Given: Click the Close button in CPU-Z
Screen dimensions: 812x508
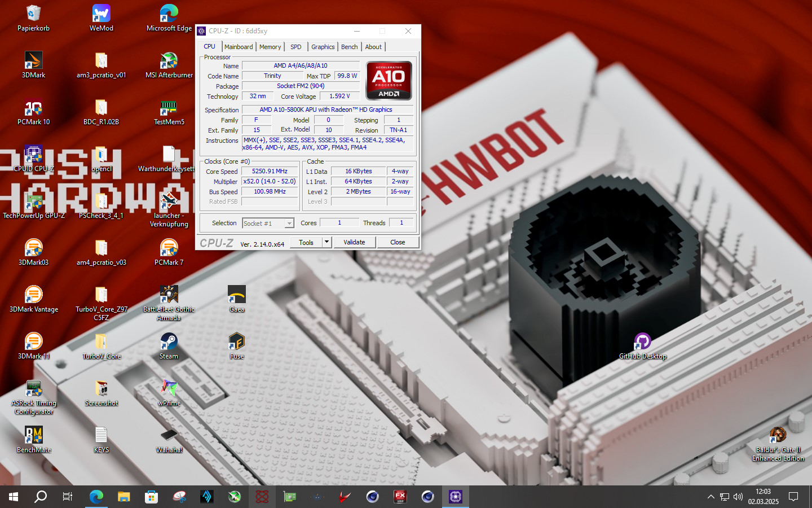Looking at the screenshot, I should coord(398,242).
